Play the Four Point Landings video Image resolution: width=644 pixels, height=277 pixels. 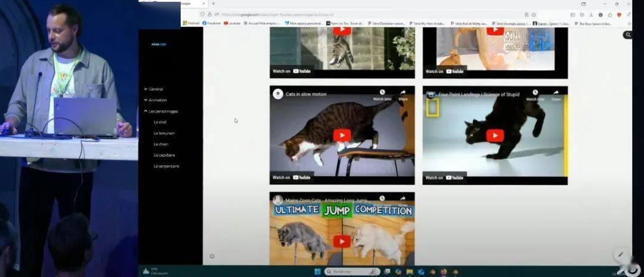(x=494, y=136)
